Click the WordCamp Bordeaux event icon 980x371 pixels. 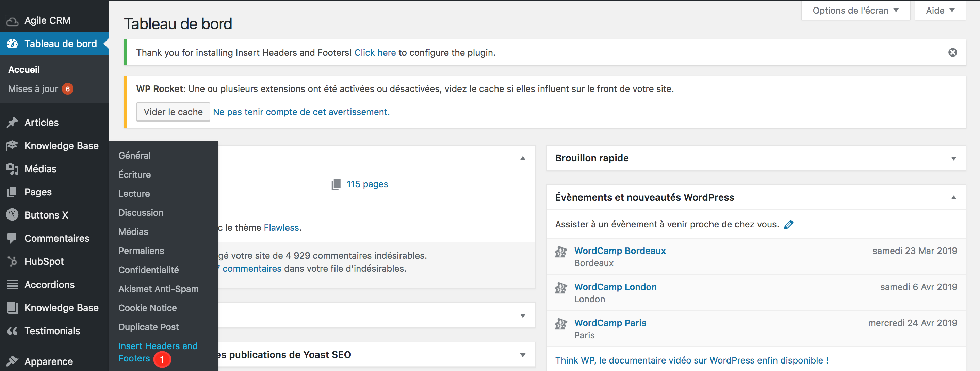coord(561,252)
